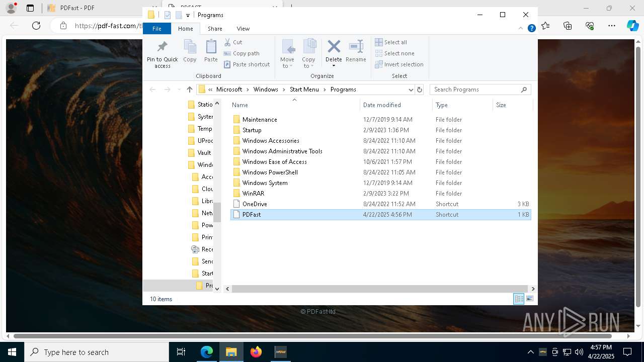Open Customize Quick Access Toolbar dropdown
644x362 pixels.
[x=188, y=16]
